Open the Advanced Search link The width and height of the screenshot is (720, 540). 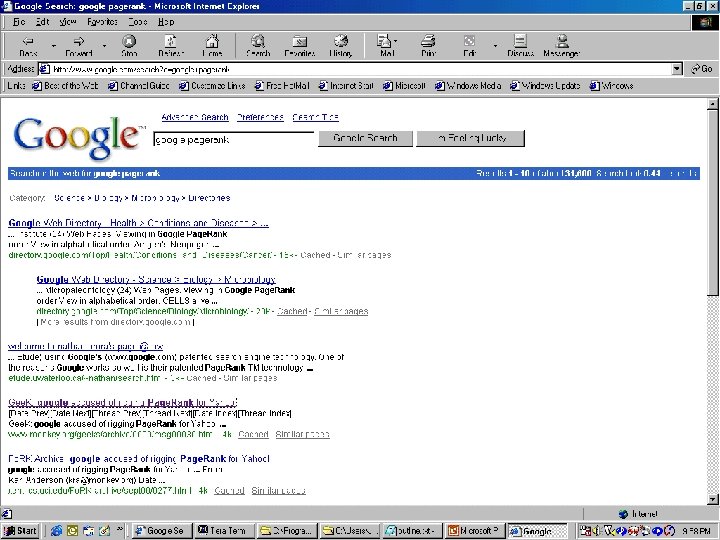pos(195,117)
